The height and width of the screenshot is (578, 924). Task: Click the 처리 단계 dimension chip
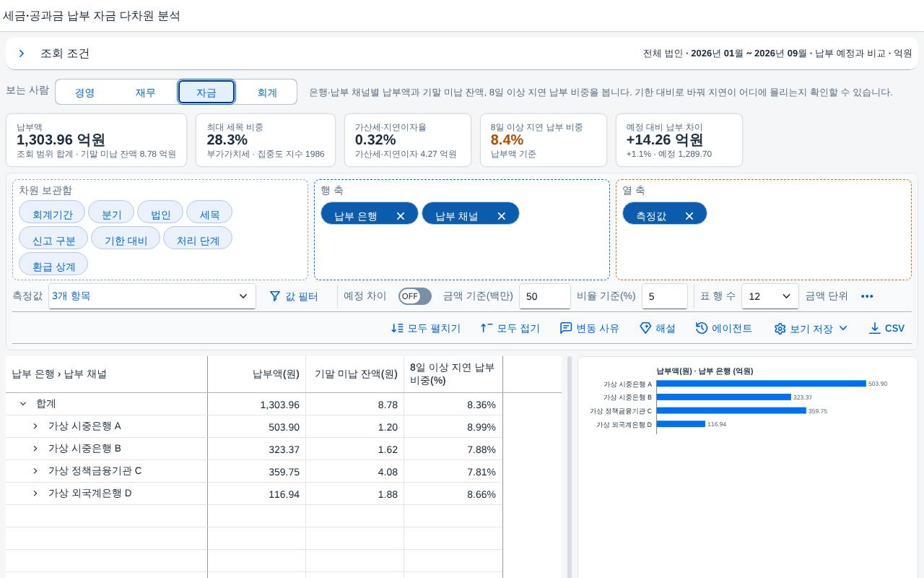tap(198, 238)
